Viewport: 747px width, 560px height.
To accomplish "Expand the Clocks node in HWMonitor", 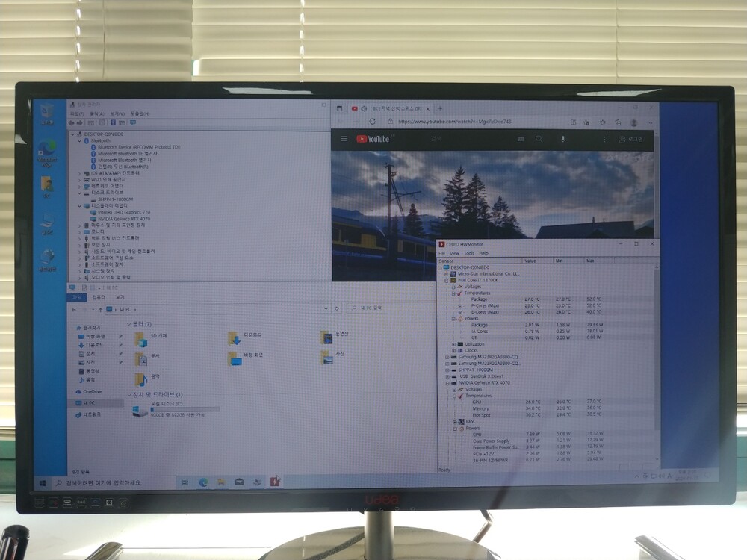I will pos(453,350).
